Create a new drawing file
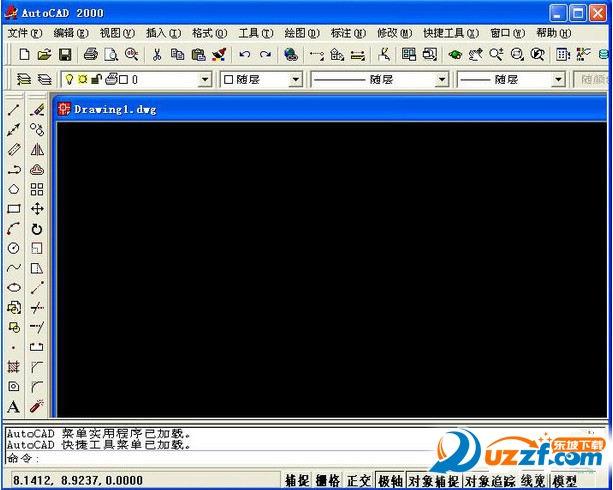Screen dimensions: 613x490 (24, 54)
